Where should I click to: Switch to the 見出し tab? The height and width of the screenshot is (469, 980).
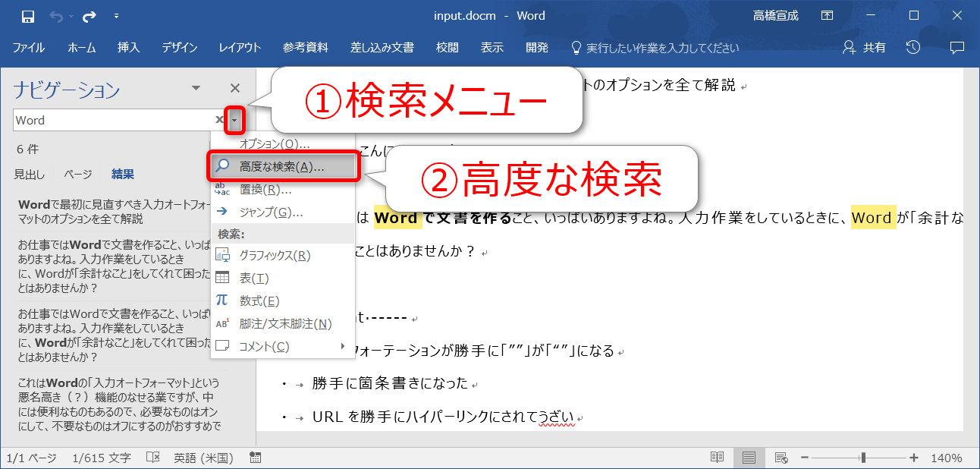pos(30,175)
